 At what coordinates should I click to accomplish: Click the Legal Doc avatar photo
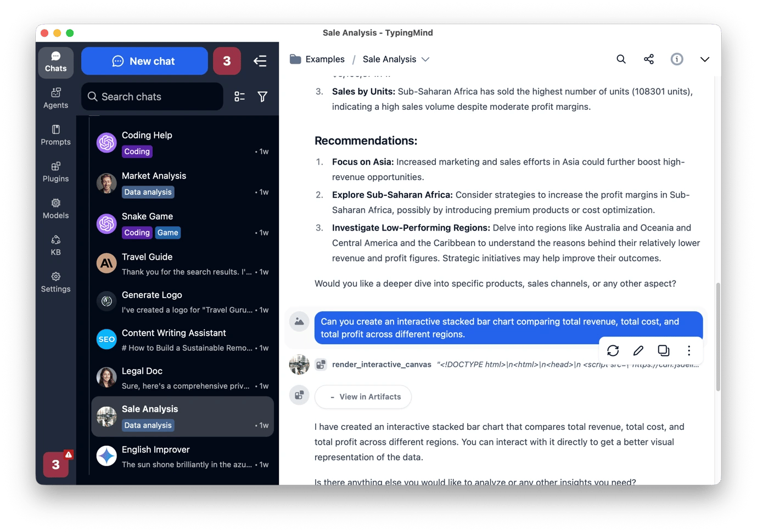pyautogui.click(x=106, y=377)
